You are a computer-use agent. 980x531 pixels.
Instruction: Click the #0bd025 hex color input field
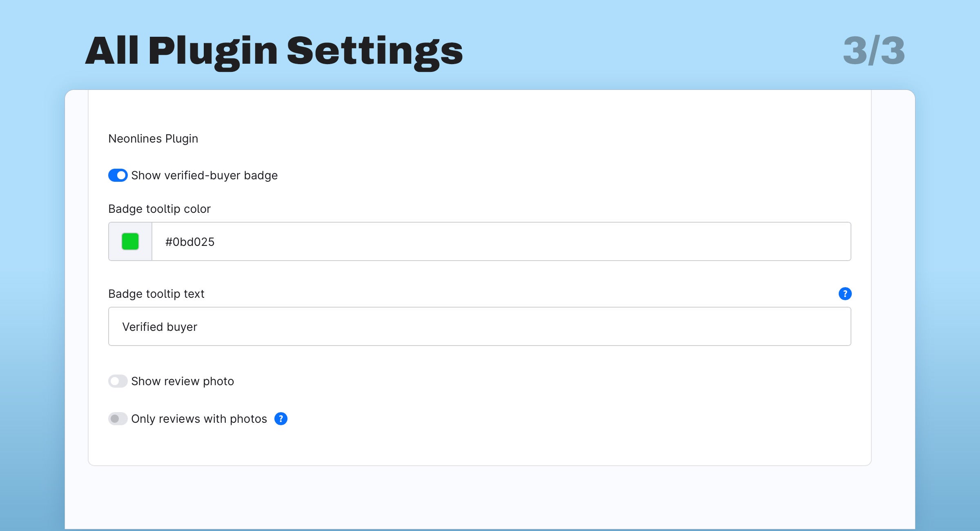[501, 241]
